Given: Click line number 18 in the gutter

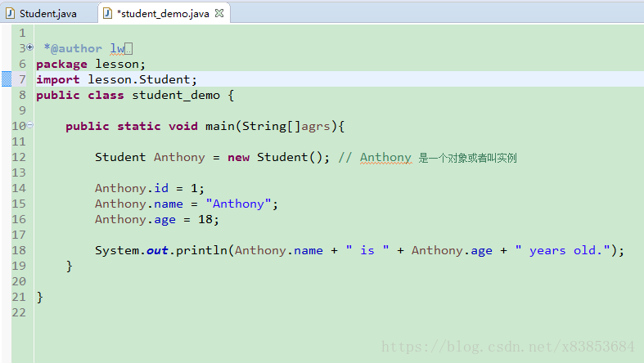Looking at the screenshot, I should pos(19,250).
